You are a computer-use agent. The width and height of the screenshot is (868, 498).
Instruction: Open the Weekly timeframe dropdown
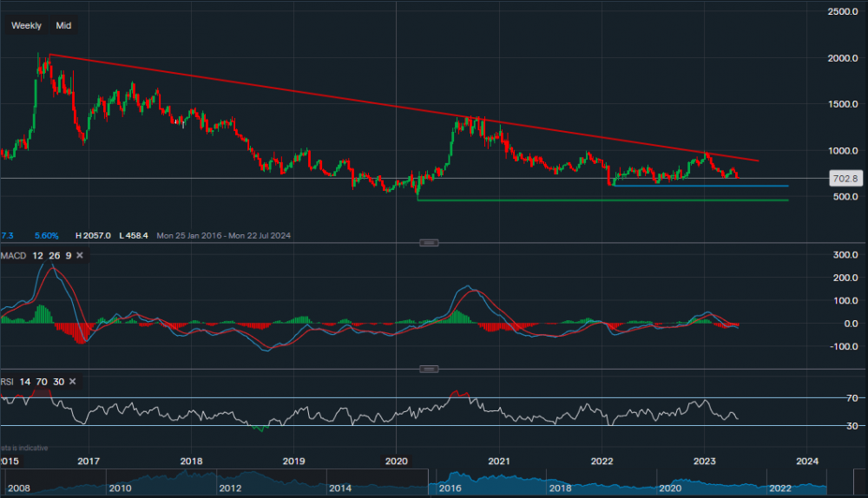click(26, 26)
